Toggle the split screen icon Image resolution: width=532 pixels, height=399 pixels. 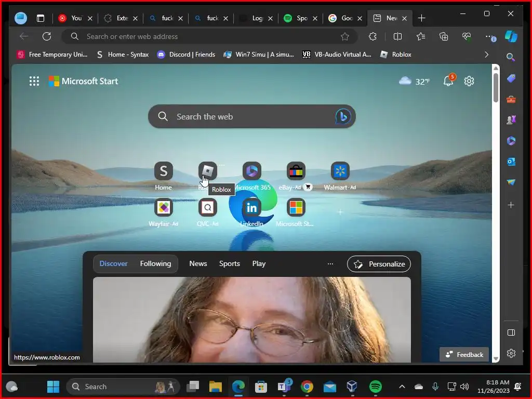[397, 36]
